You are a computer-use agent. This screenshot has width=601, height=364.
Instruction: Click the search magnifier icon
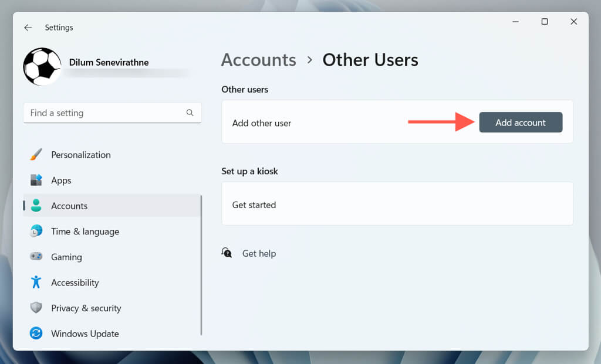pos(190,113)
